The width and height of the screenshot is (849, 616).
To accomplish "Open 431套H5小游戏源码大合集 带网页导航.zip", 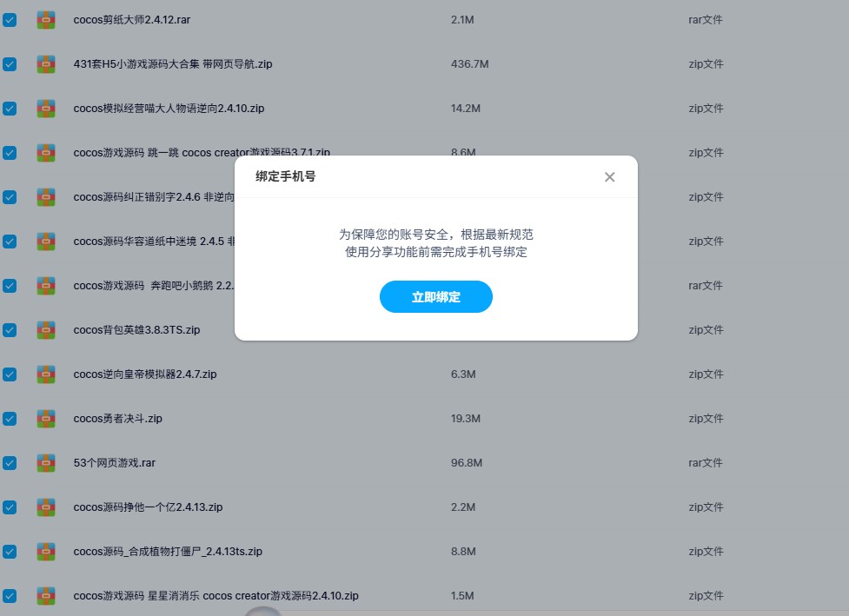I will point(173,64).
